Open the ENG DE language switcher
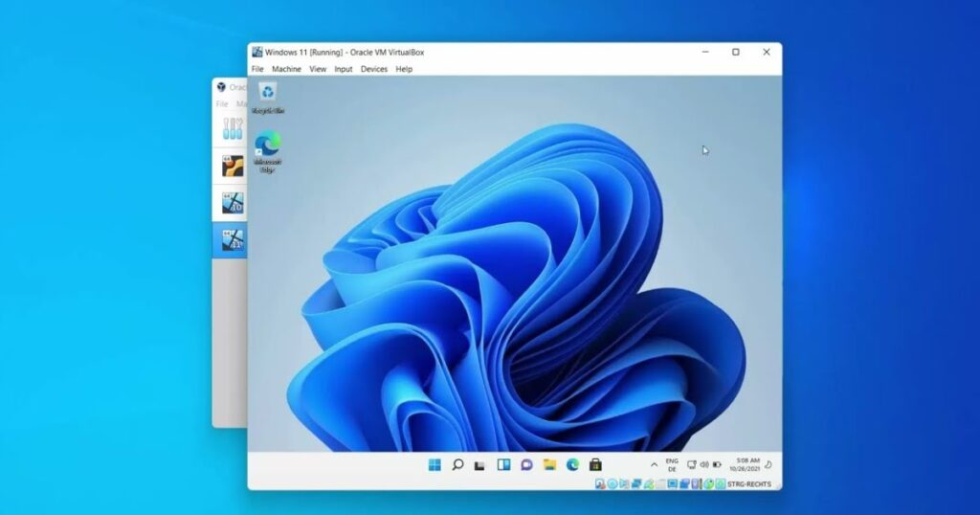Image resolution: width=980 pixels, height=515 pixels. pyautogui.click(x=672, y=464)
